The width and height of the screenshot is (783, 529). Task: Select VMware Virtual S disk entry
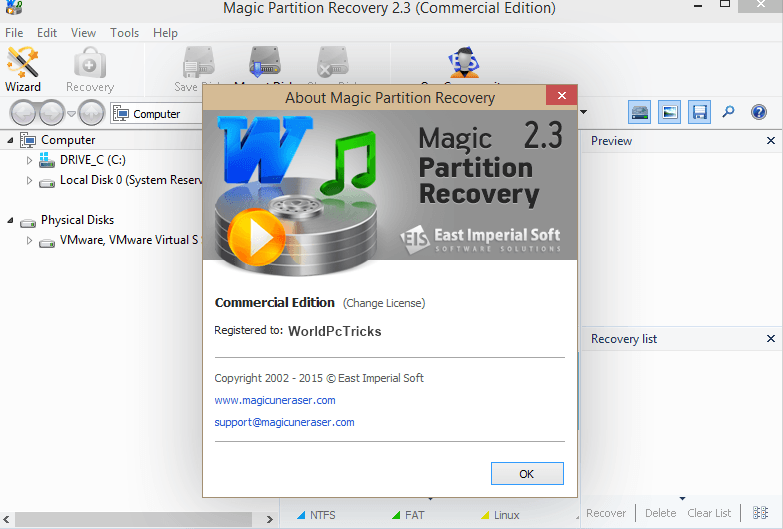point(129,240)
